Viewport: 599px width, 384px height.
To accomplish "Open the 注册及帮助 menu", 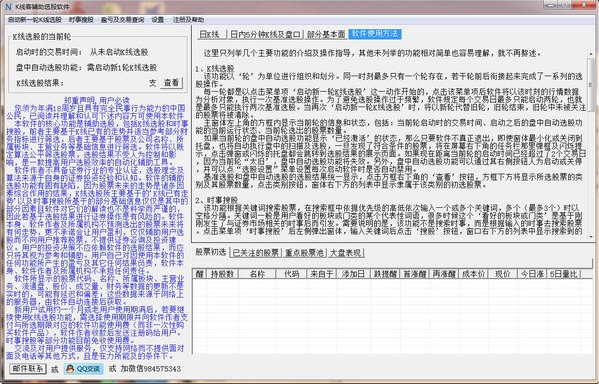I will (188, 20).
